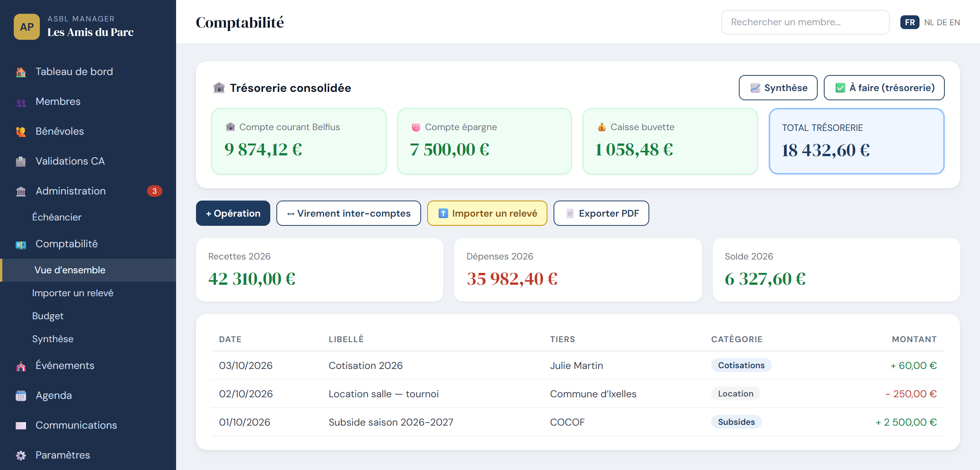Click the yellow Importer un relevé button

487,213
